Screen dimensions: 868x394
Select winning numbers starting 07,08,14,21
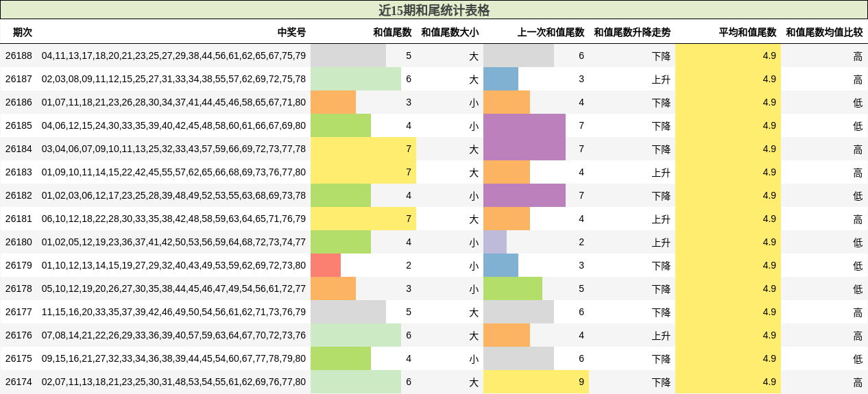173,335
